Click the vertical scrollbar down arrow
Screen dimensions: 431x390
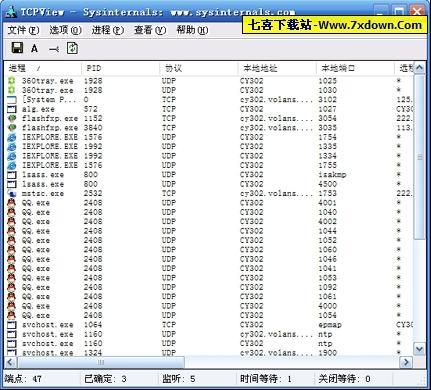click(x=419, y=349)
